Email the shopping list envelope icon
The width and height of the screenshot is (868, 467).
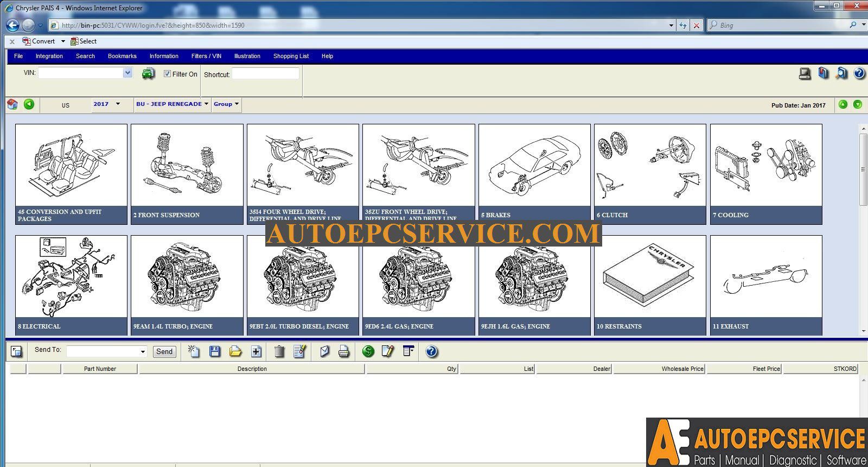tap(324, 351)
